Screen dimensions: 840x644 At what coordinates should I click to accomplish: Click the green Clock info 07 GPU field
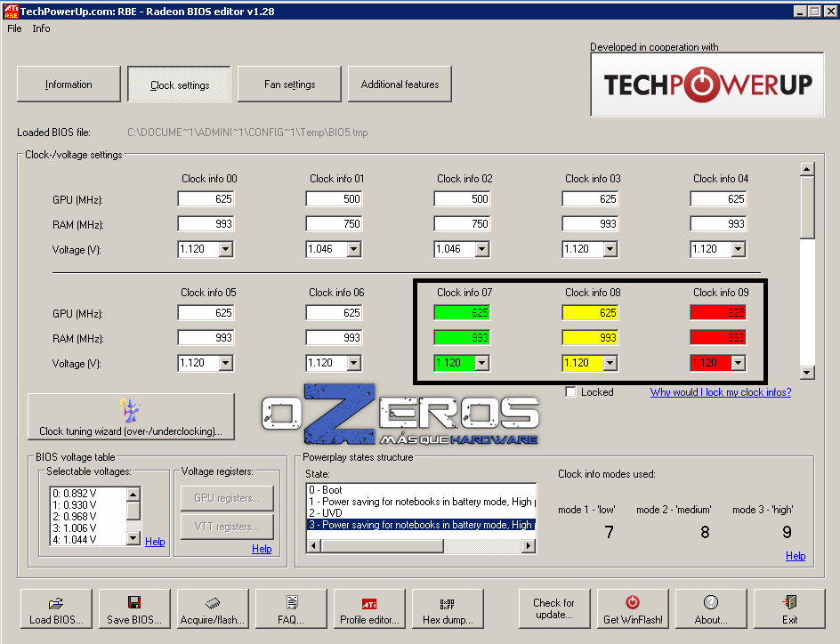click(462, 312)
